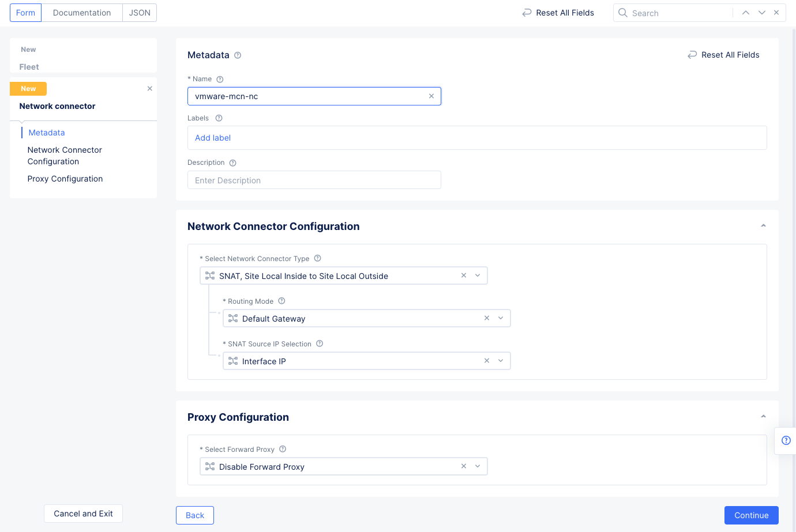Switch to the JSON tab
Image resolution: width=796 pixels, height=532 pixels.
click(x=140, y=13)
